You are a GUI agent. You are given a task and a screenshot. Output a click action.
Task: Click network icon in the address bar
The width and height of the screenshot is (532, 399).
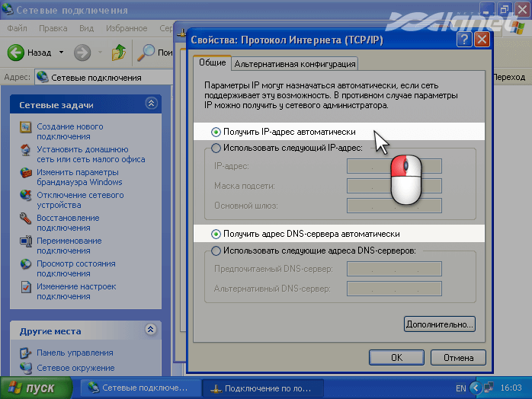pyautogui.click(x=43, y=78)
